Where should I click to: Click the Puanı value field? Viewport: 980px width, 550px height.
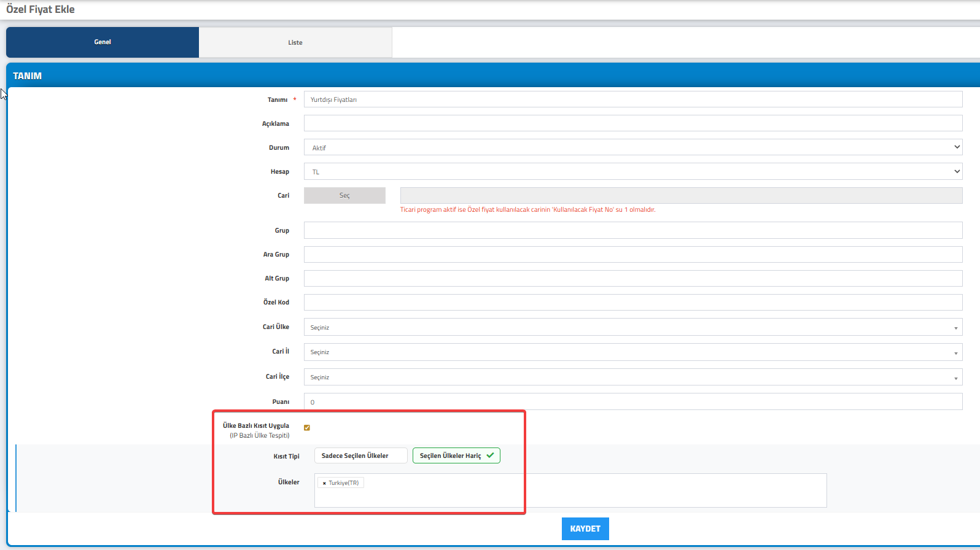pos(632,402)
